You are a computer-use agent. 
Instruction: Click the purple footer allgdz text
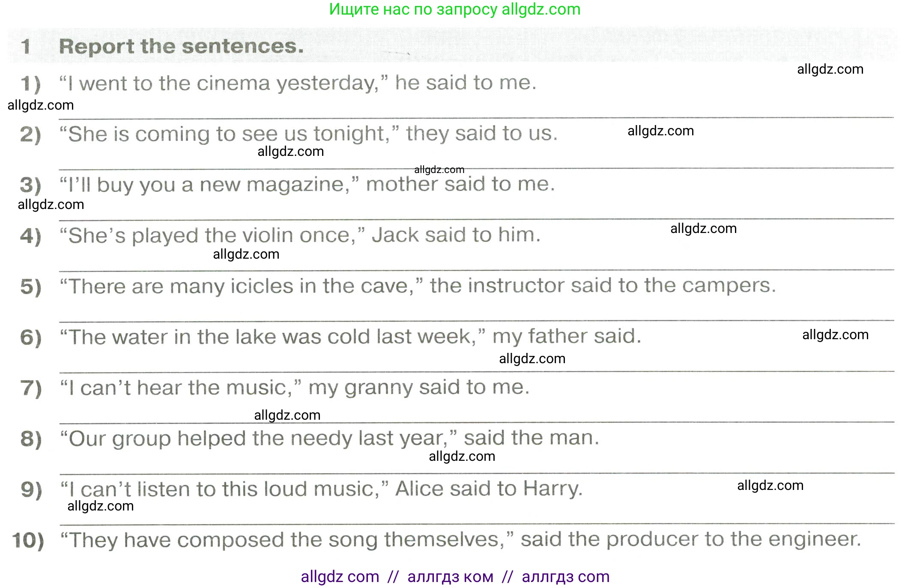(455, 576)
